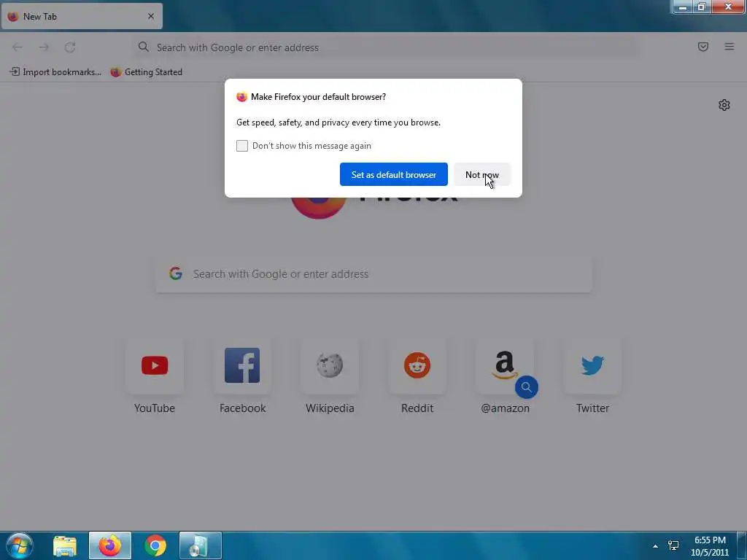Open the YouTube shortcut tile
747x560 pixels.
pos(155,366)
